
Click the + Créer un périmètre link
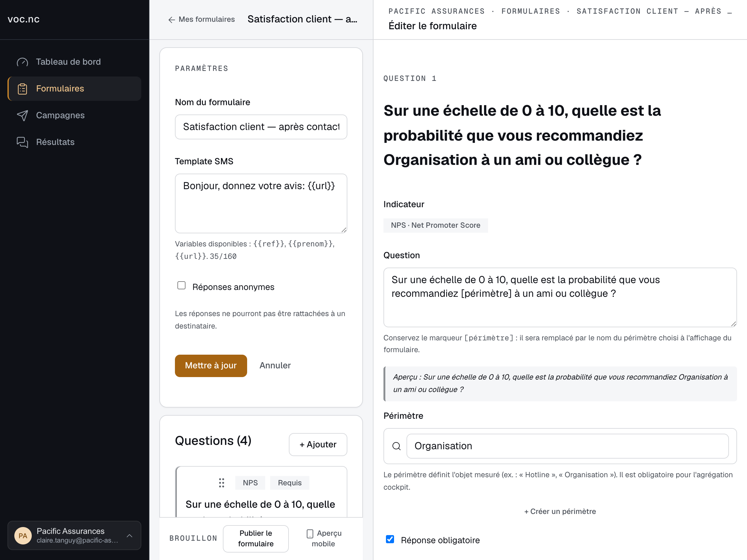click(560, 511)
